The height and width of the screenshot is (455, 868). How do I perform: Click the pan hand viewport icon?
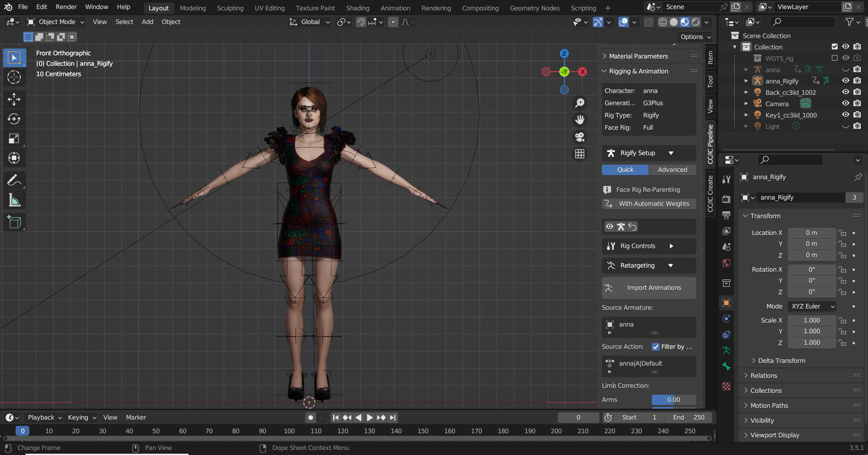580,120
